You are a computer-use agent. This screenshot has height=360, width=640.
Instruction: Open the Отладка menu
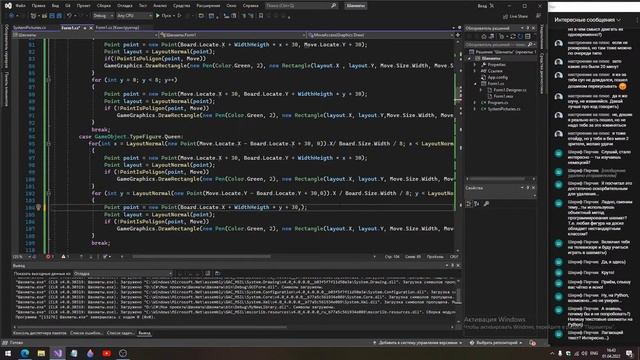[124, 6]
